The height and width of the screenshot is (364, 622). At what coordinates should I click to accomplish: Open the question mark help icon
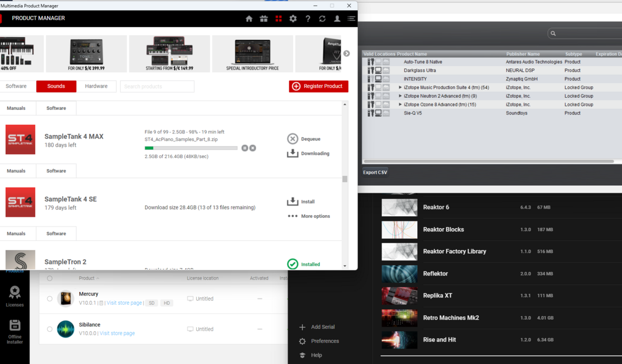coord(308,18)
